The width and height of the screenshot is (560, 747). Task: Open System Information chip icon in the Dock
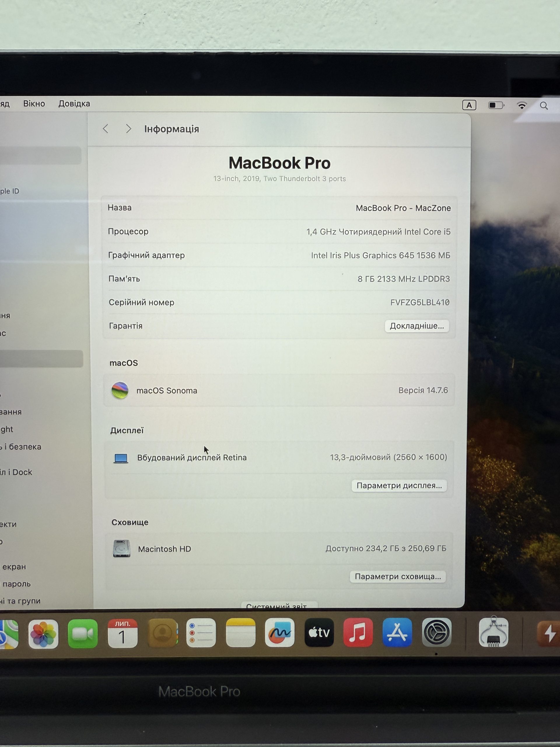(494, 632)
